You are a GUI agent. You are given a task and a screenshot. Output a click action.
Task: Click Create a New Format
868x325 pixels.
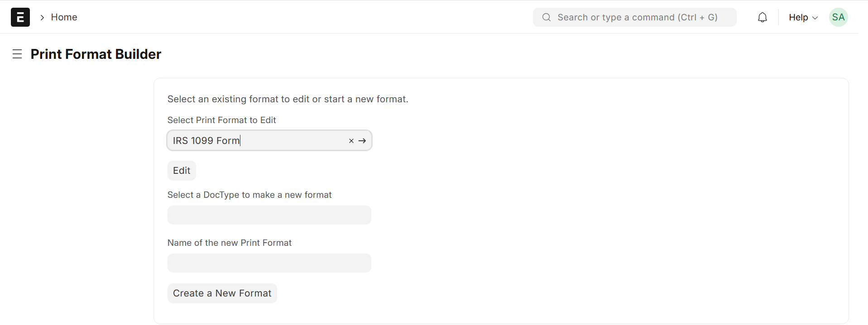222,293
